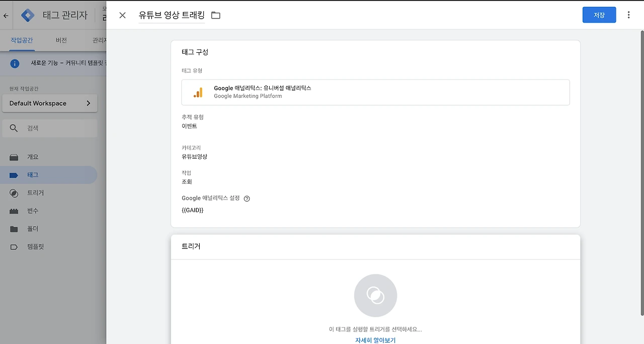644x344 pixels.
Task: Click the Google Analytics bar chart icon
Action: pyautogui.click(x=198, y=92)
